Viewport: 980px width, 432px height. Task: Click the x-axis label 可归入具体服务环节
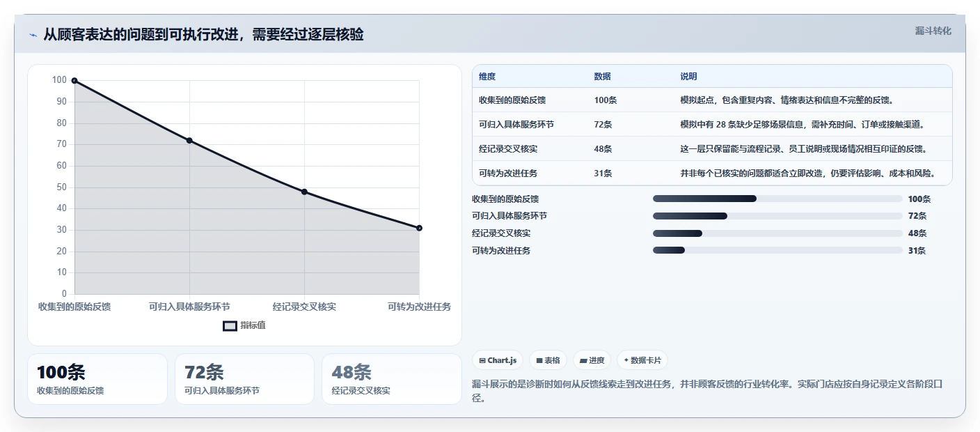[189, 307]
